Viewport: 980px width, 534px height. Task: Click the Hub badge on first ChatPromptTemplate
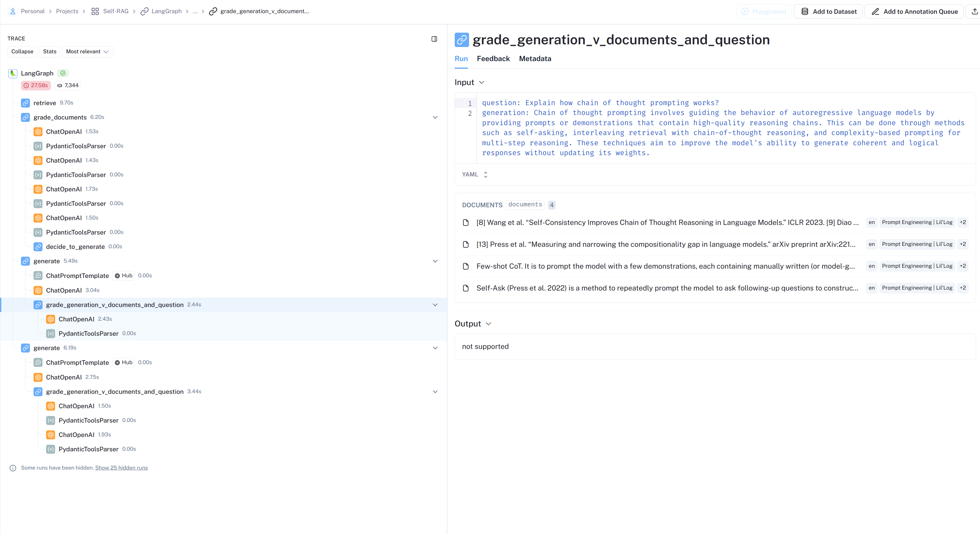pyautogui.click(x=124, y=276)
